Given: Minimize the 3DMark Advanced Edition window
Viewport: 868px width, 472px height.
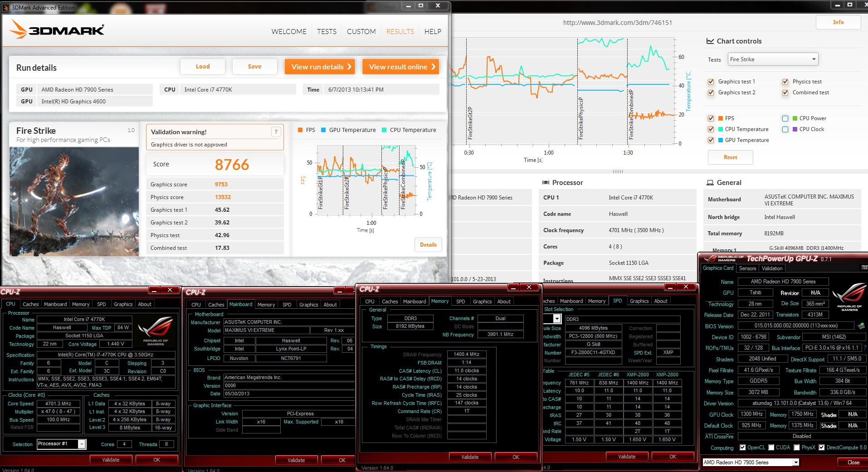Looking at the screenshot, I should (x=409, y=5).
